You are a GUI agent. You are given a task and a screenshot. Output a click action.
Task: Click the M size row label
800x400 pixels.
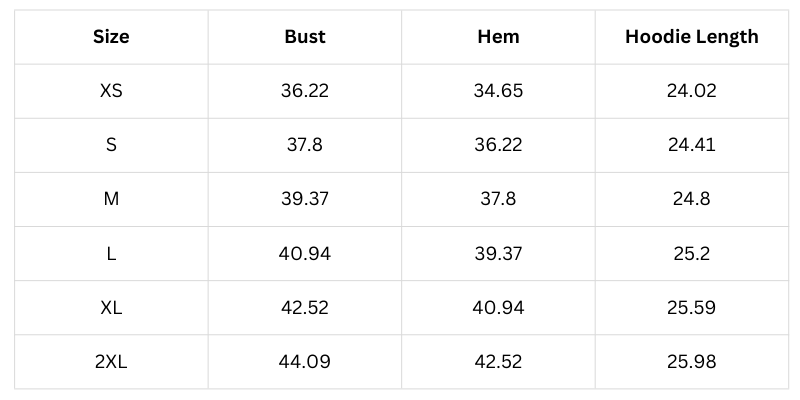(111, 199)
